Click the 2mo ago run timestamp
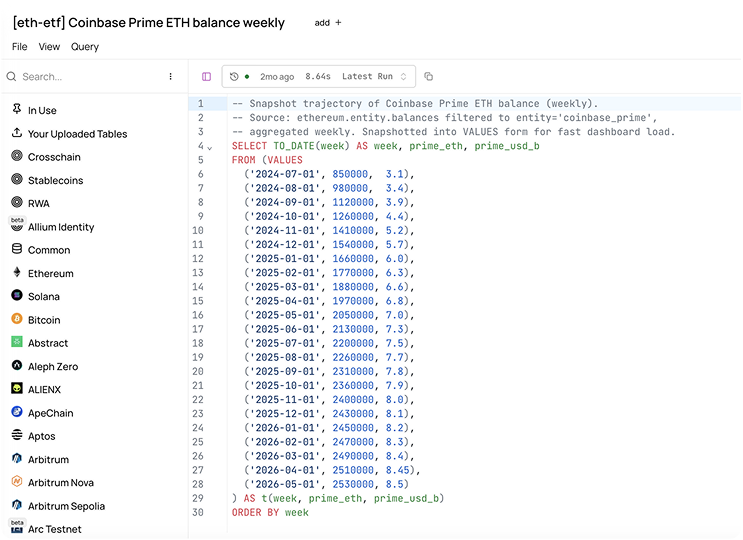 277,77
